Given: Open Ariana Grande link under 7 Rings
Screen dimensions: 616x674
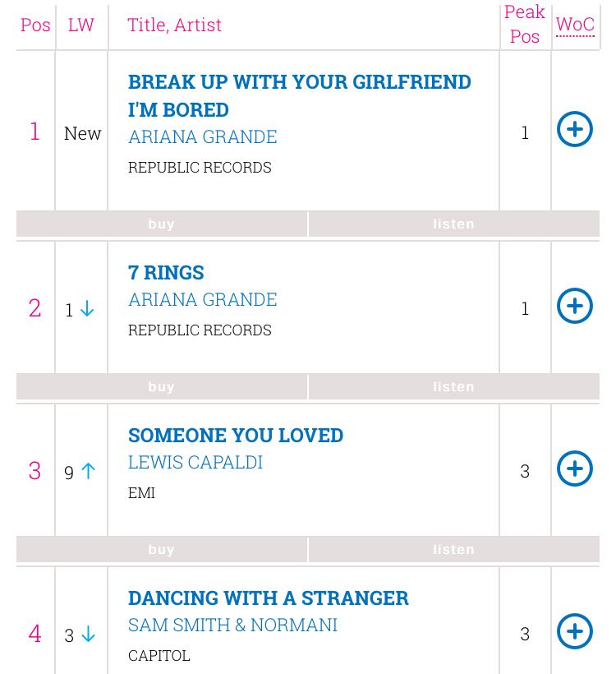Looking at the screenshot, I should [202, 299].
